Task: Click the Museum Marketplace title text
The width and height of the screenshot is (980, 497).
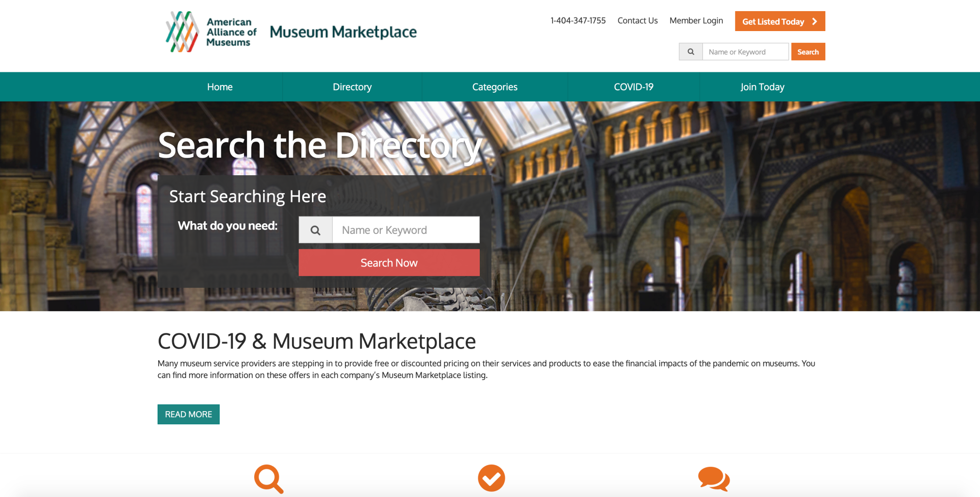Action: (x=343, y=32)
